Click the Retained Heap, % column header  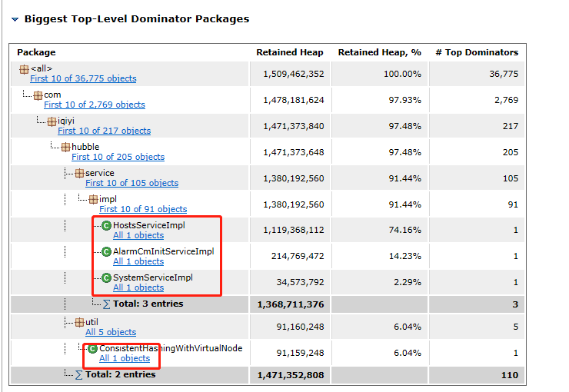tap(380, 52)
